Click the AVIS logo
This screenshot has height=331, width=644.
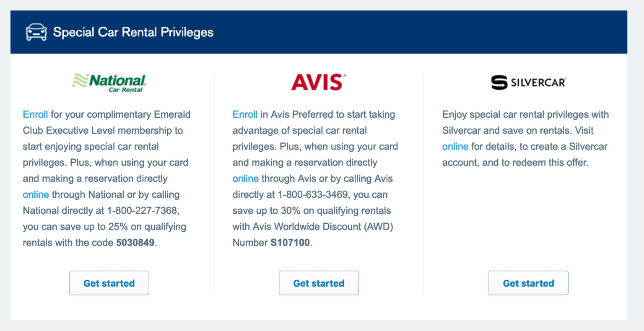317,82
